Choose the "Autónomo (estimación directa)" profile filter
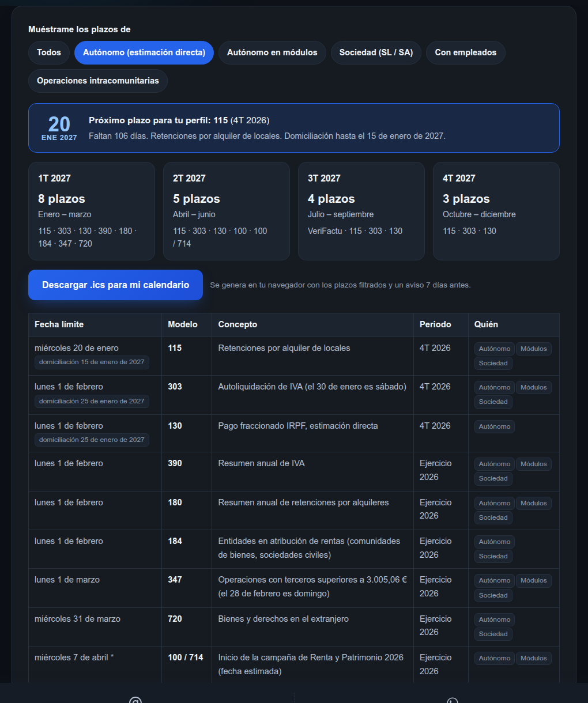Screen dimensions: 588x703 tap(144, 52)
